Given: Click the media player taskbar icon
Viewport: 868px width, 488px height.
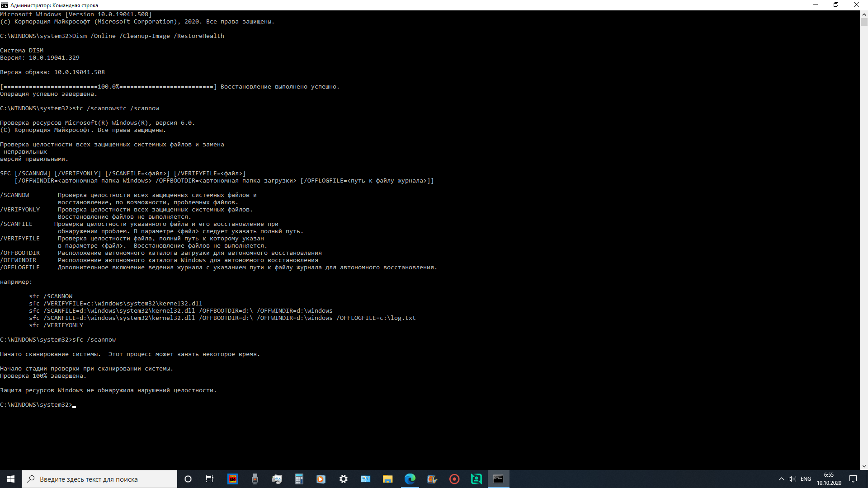Looking at the screenshot, I should coord(321,479).
